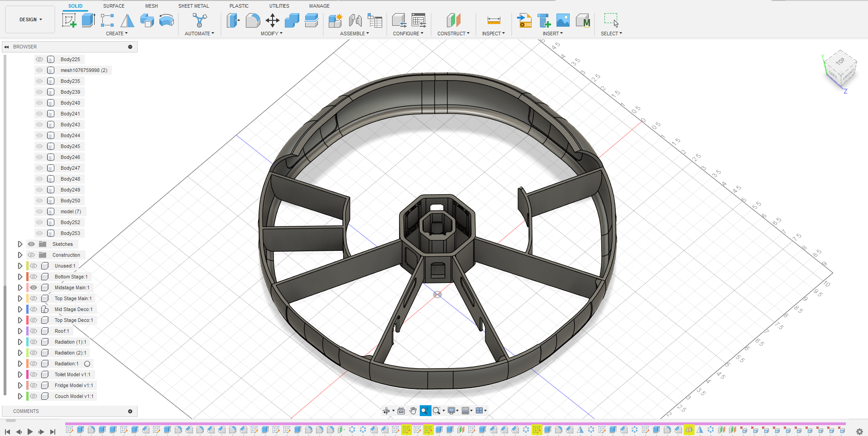Screen dimensions: 868x436
Task: Open the INSPECT menu
Action: tap(493, 34)
